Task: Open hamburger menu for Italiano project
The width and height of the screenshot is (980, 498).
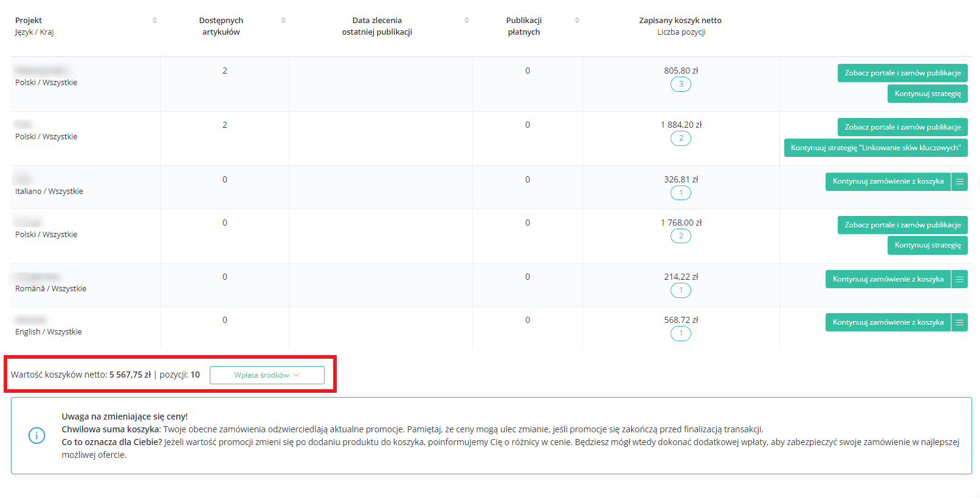Action: pyautogui.click(x=959, y=182)
